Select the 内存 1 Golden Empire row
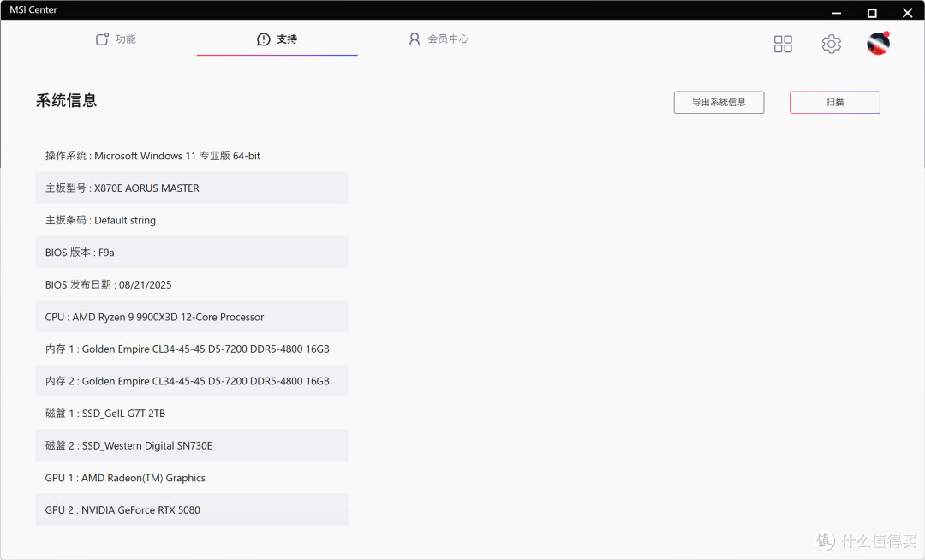The width and height of the screenshot is (925, 560). (x=192, y=349)
